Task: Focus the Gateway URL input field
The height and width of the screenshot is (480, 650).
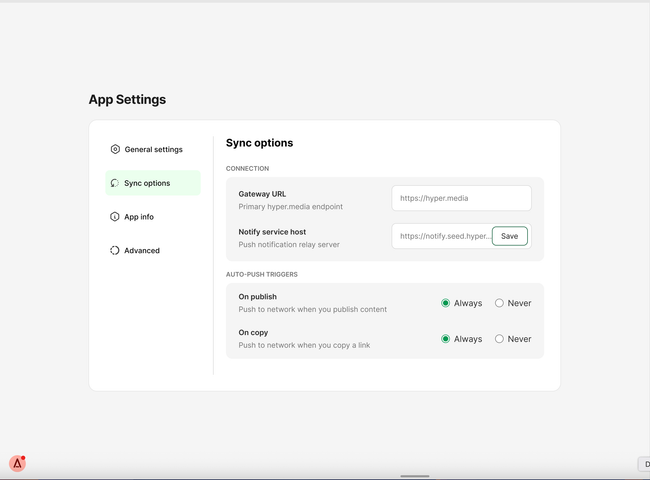Action: click(461, 198)
